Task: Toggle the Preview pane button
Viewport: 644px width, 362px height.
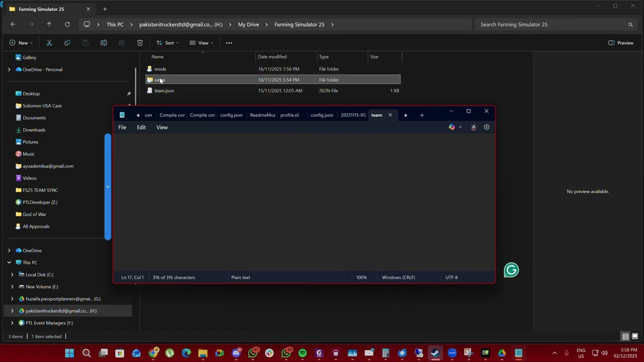Action: [621, 43]
